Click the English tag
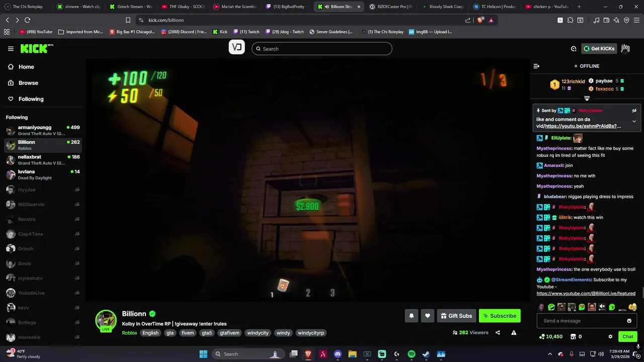644x362 pixels. (x=150, y=333)
